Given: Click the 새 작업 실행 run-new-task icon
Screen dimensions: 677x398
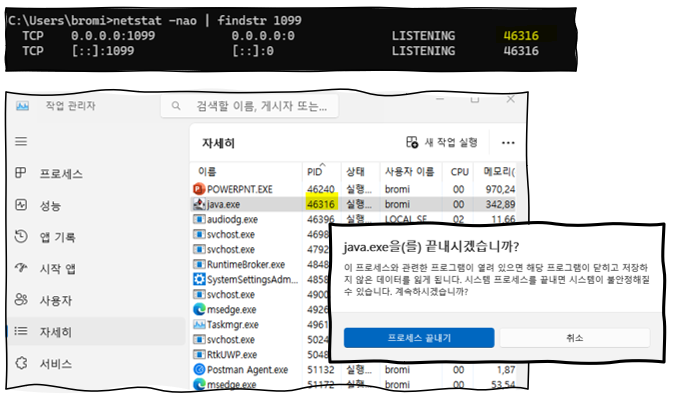Looking at the screenshot, I should point(412,142).
